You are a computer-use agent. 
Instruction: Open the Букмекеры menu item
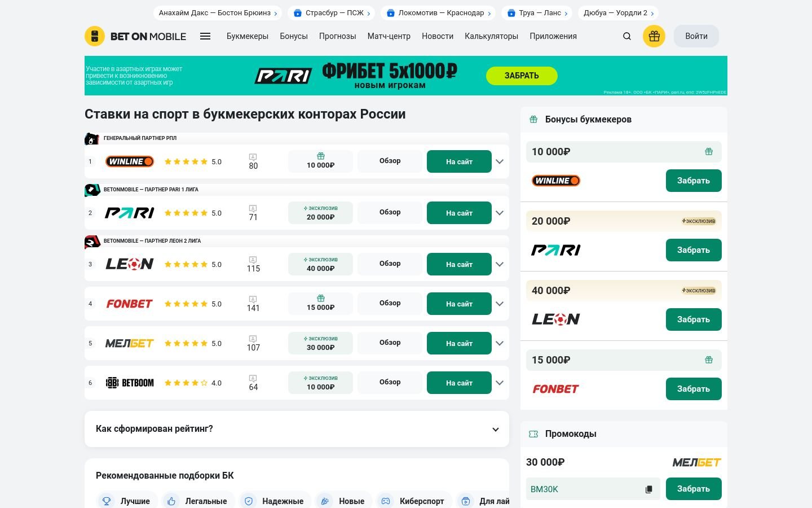[x=248, y=36]
